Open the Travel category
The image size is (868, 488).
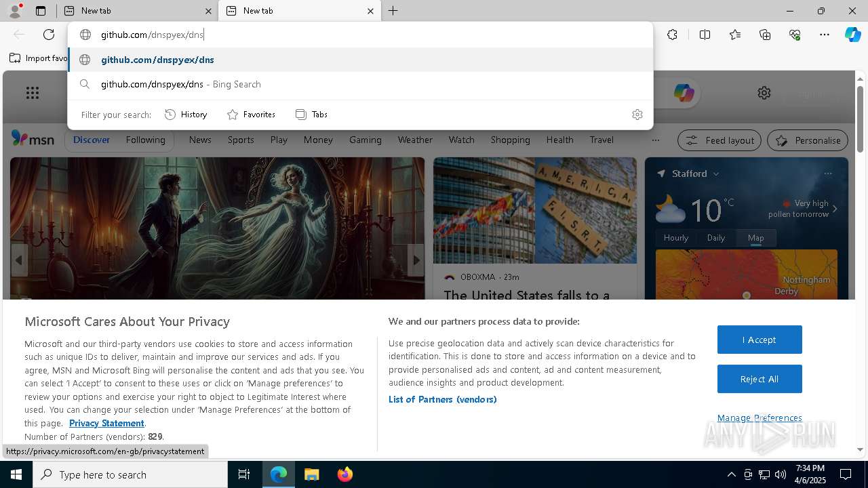click(x=601, y=140)
